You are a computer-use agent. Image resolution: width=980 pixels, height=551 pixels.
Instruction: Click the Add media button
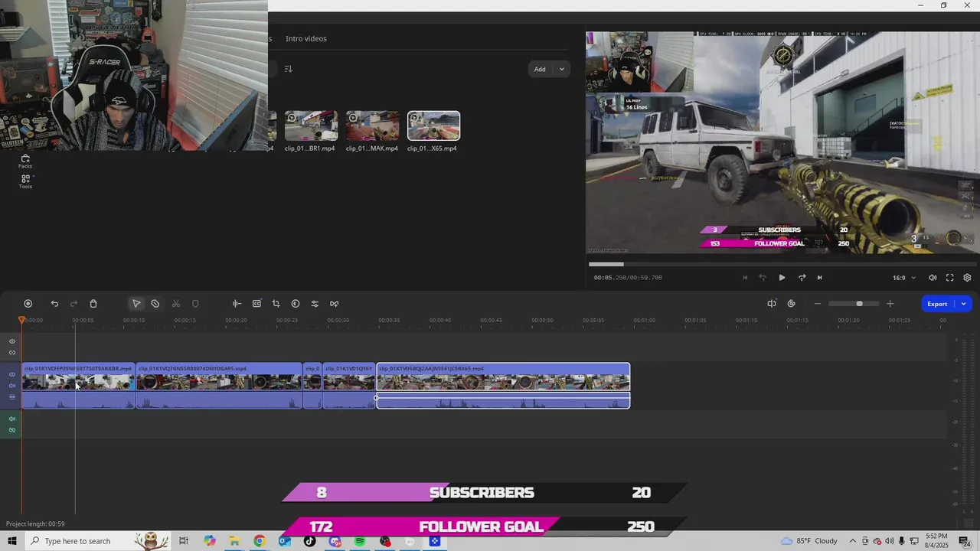click(x=541, y=69)
